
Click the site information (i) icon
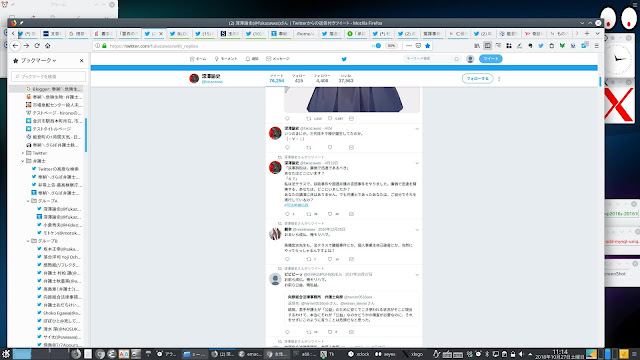pyautogui.click(x=98, y=46)
